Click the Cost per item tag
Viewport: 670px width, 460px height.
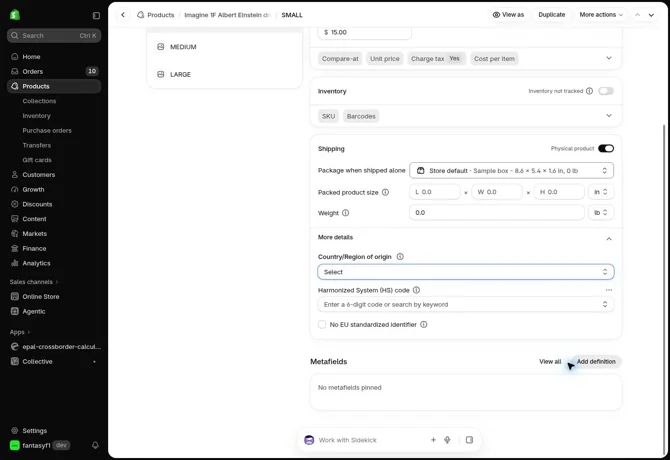494,59
